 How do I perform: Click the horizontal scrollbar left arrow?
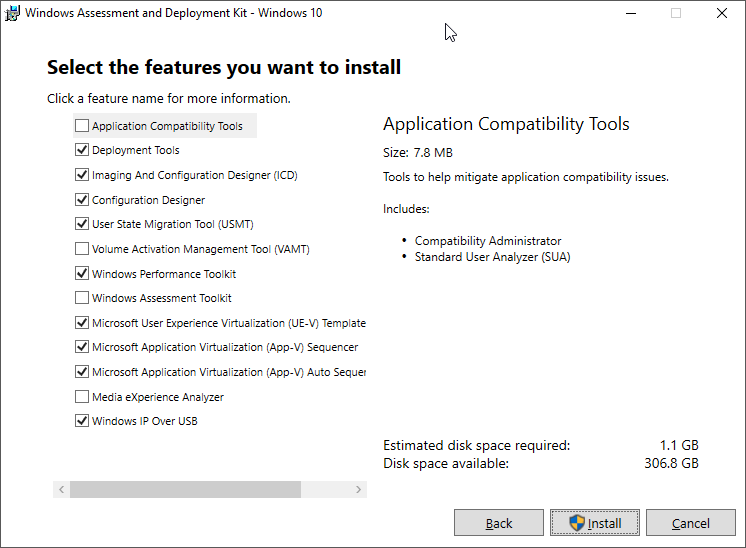click(61, 490)
